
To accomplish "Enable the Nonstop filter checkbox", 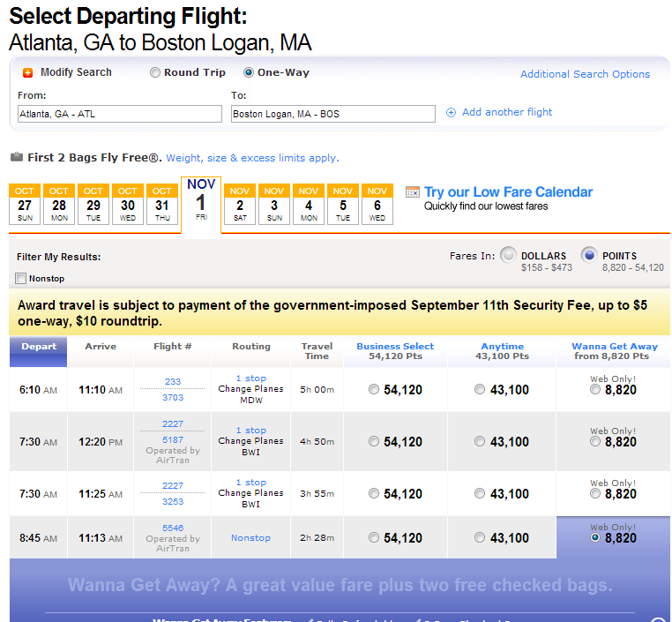I will click(x=20, y=279).
